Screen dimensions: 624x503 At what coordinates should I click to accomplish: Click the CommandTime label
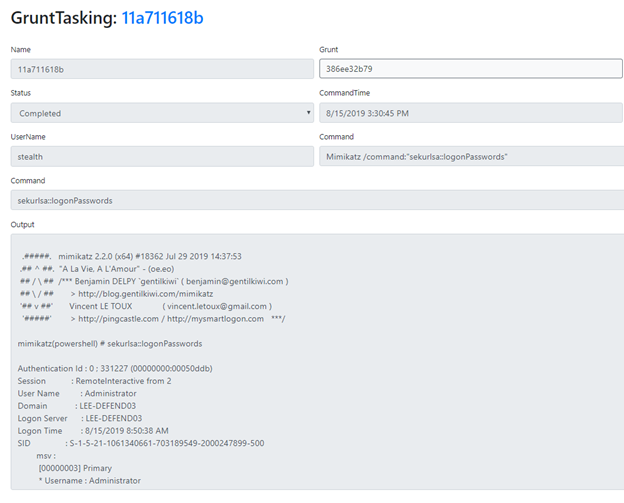pos(345,93)
